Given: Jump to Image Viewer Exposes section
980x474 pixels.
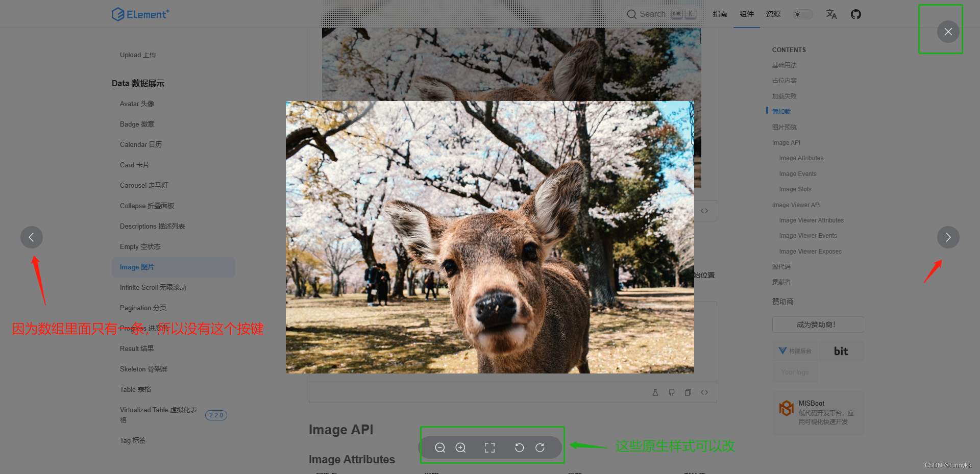Looking at the screenshot, I should coord(810,252).
